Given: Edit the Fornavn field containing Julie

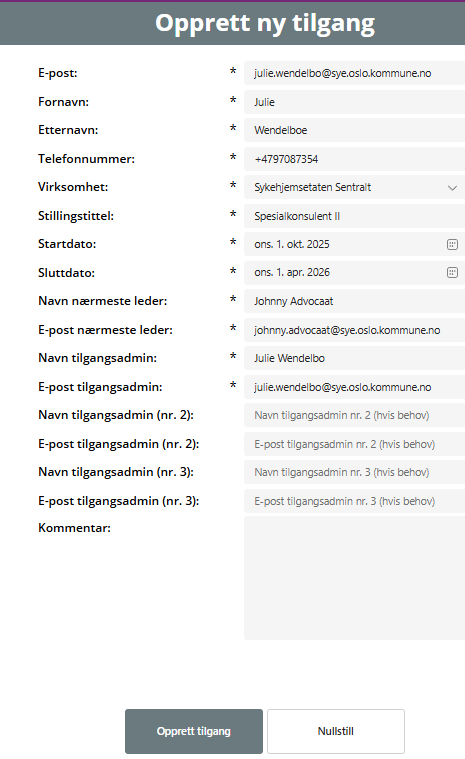Looking at the screenshot, I should click(354, 102).
